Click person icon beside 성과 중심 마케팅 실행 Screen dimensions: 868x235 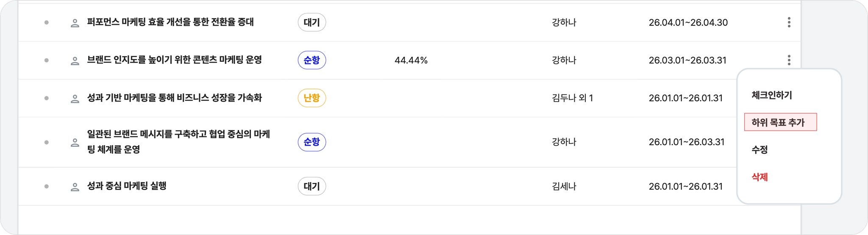click(x=75, y=186)
